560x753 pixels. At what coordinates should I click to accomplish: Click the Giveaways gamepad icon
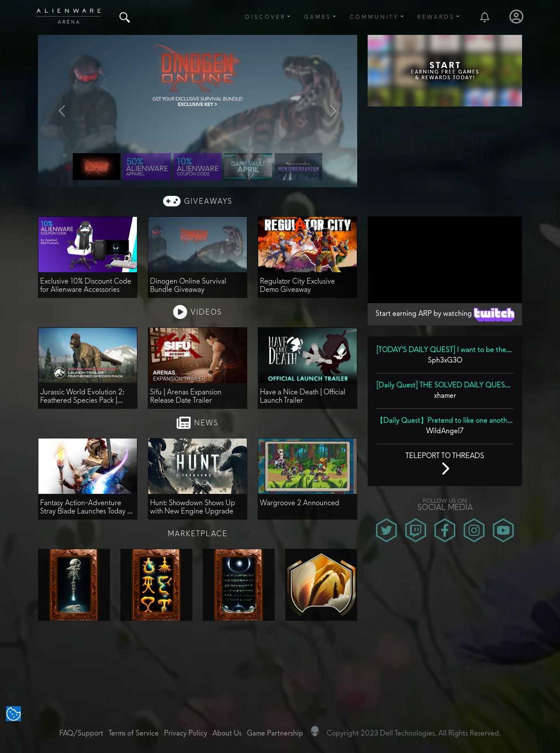click(x=172, y=201)
